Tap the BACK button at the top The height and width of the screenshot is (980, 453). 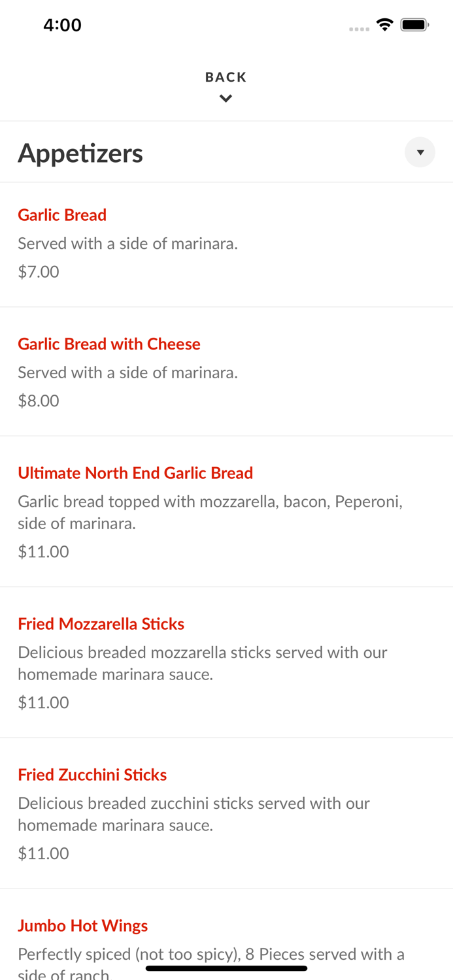(226, 76)
